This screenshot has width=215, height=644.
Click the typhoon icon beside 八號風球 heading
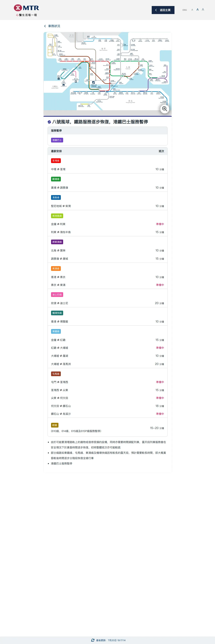click(x=49, y=122)
